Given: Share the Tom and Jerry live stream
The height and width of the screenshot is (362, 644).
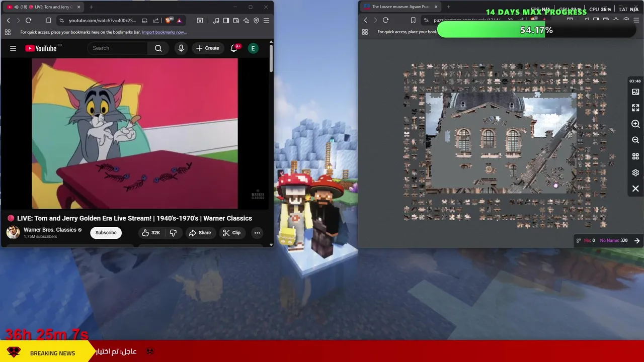Looking at the screenshot, I should [200, 233].
